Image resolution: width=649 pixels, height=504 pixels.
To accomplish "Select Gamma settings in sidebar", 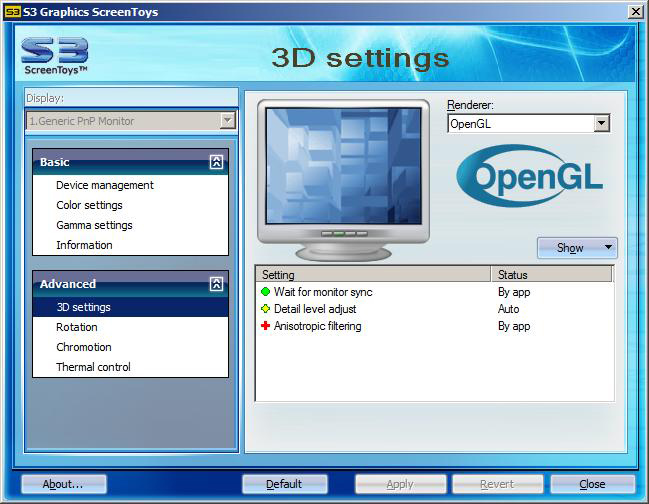I will (94, 225).
